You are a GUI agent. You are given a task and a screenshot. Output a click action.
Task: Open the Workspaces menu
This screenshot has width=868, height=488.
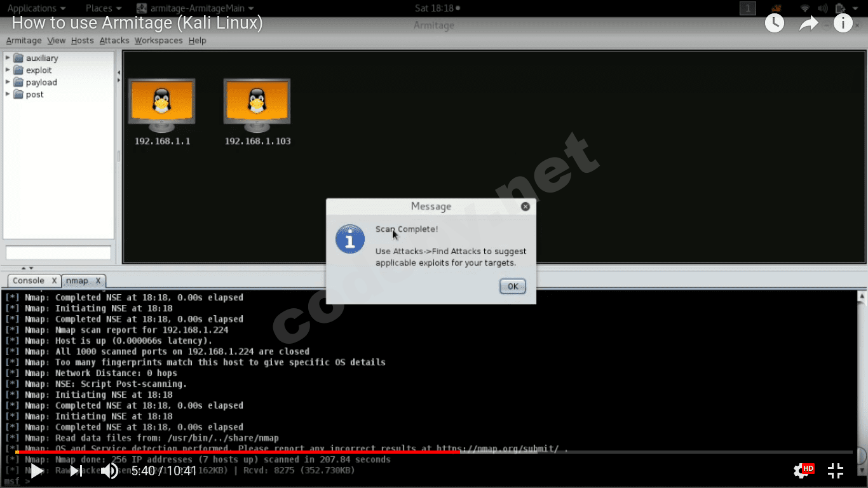(x=158, y=41)
